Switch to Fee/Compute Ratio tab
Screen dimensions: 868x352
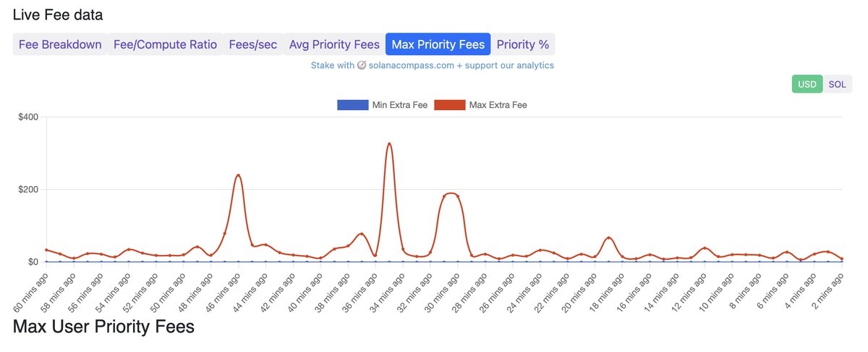coord(165,44)
